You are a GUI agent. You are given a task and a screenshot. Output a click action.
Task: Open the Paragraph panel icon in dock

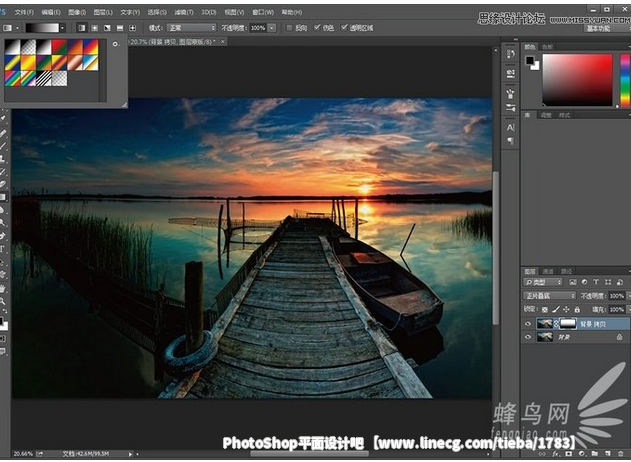click(510, 141)
